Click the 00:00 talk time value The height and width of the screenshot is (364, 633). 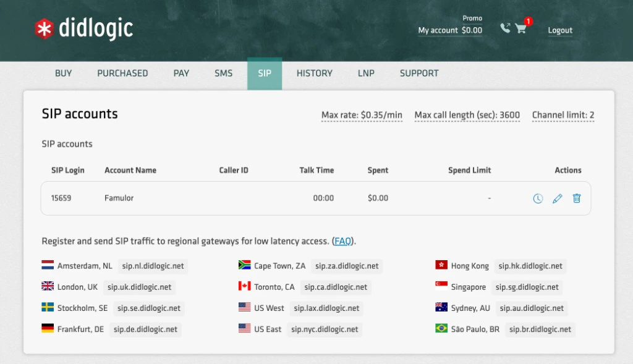point(323,198)
